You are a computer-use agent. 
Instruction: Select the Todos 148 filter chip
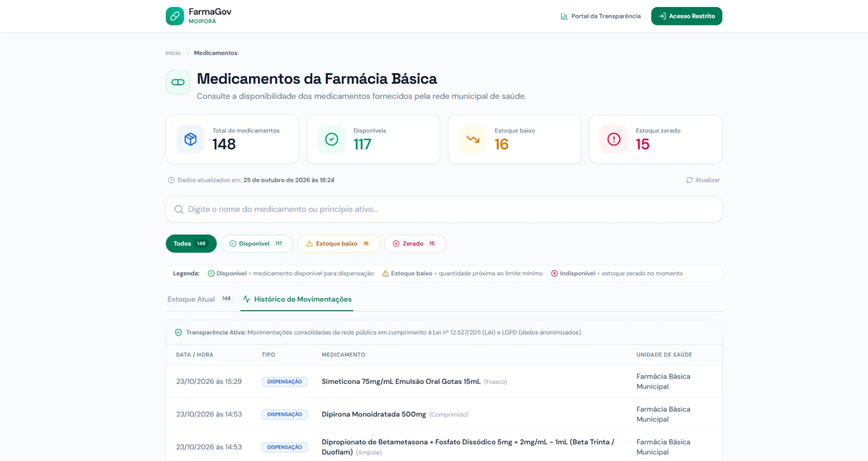click(x=191, y=244)
